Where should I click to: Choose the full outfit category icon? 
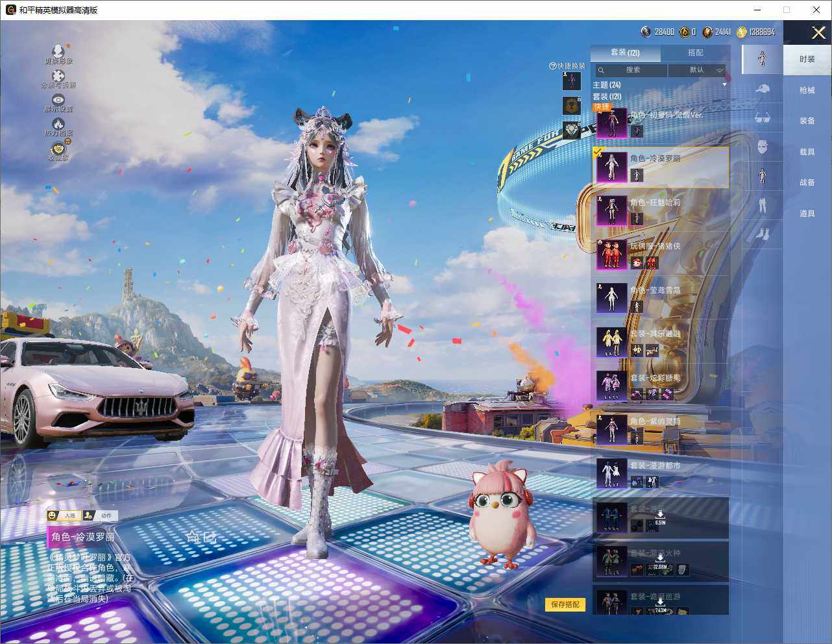[762, 59]
